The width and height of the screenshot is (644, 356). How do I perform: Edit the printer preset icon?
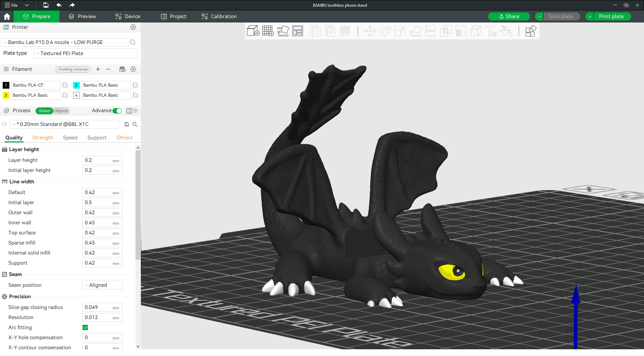tap(133, 42)
